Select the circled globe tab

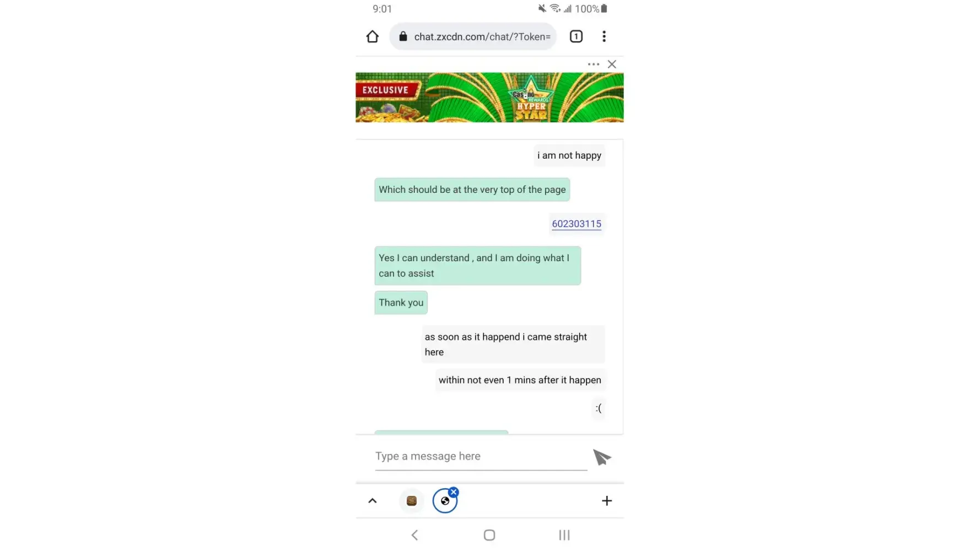click(445, 501)
